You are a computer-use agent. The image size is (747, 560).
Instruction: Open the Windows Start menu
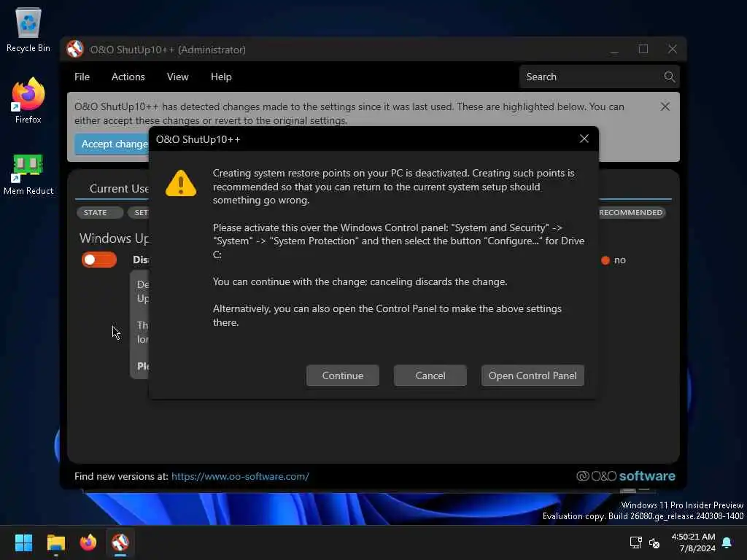click(23, 542)
